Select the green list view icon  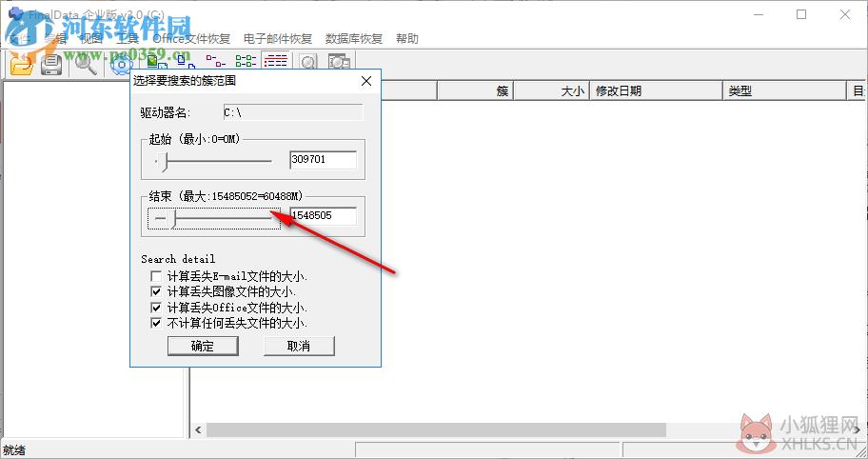click(246, 61)
